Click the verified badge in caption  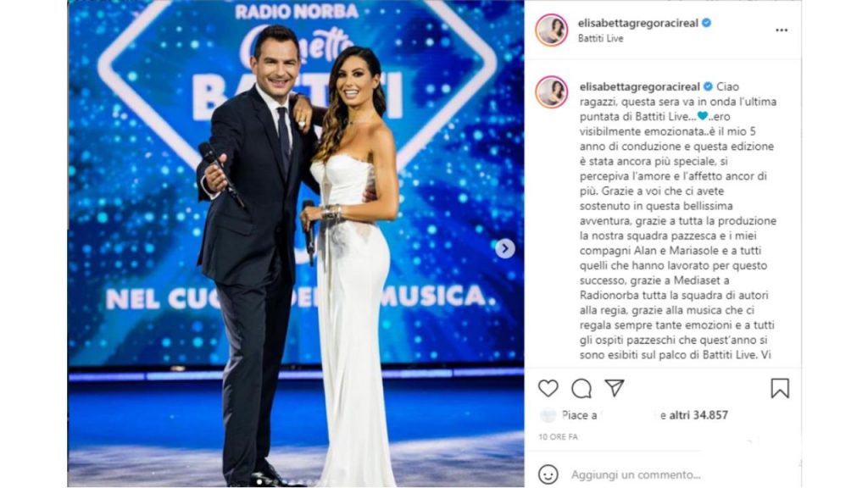click(708, 87)
